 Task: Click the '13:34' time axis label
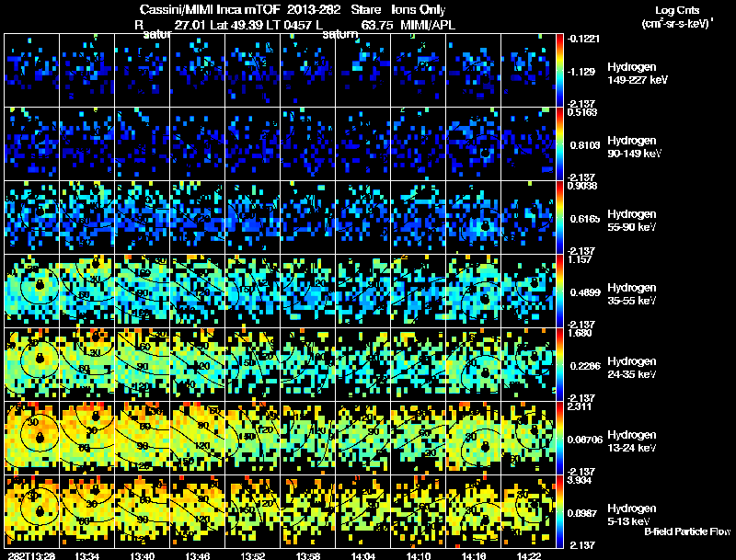tap(86, 555)
